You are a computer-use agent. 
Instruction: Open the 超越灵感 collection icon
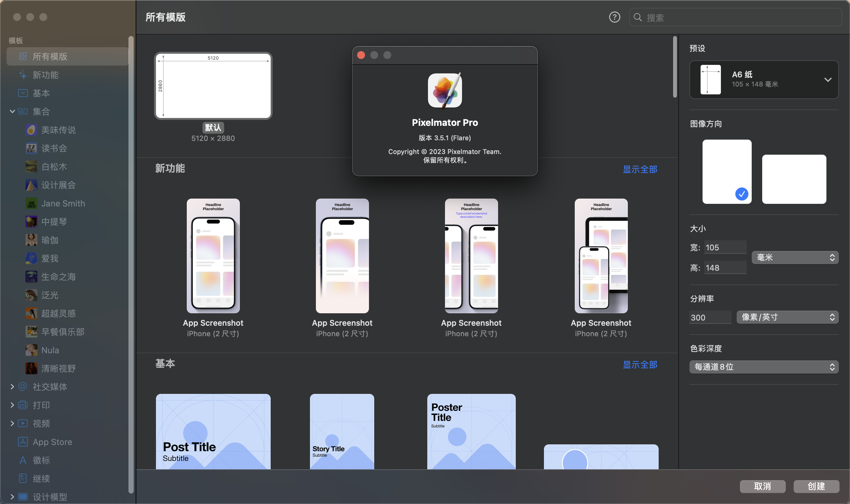click(31, 313)
